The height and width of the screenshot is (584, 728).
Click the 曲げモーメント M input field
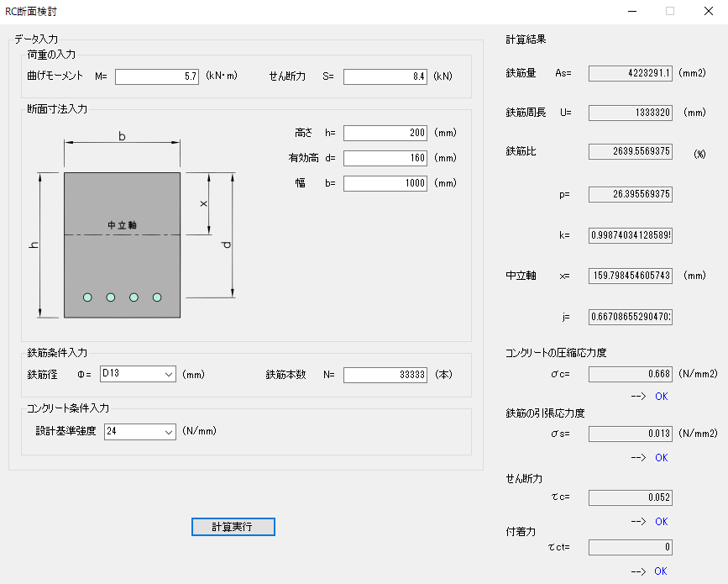click(157, 76)
